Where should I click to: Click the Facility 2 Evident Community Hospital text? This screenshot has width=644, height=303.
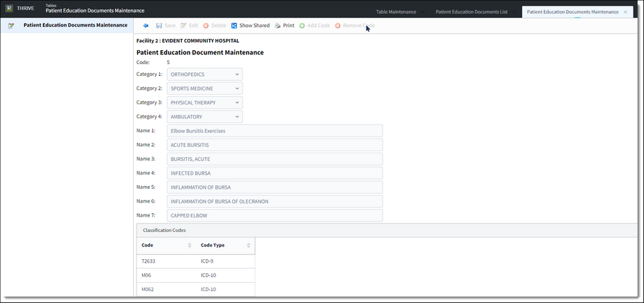[x=187, y=41]
